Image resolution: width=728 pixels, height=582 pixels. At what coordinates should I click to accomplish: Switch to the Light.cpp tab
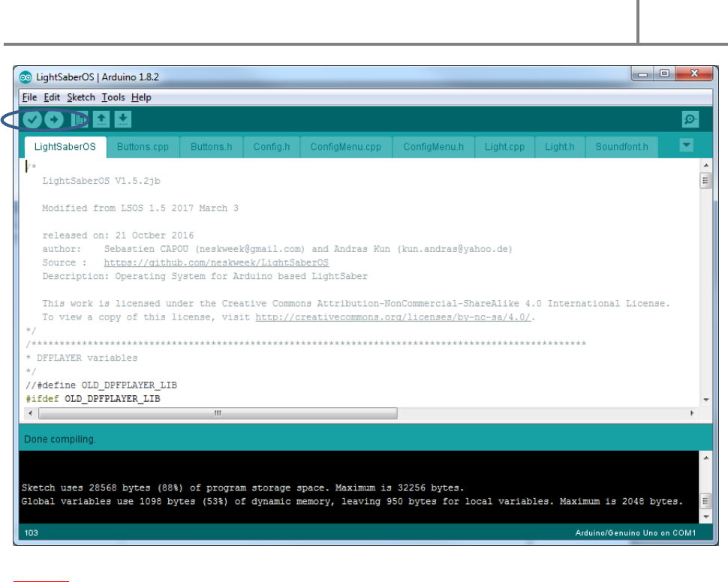pyautogui.click(x=504, y=147)
